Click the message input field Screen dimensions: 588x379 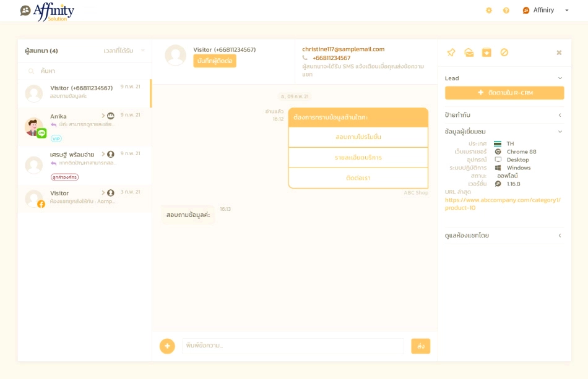293,346
